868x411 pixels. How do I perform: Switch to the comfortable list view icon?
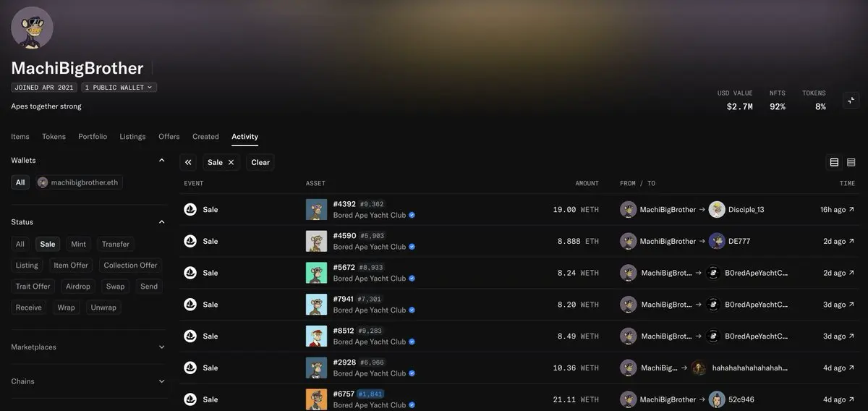click(x=834, y=163)
